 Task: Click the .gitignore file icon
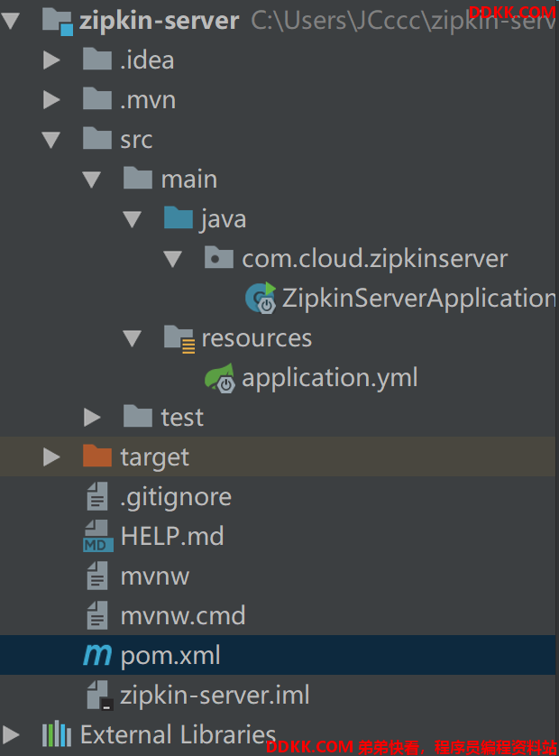97,496
